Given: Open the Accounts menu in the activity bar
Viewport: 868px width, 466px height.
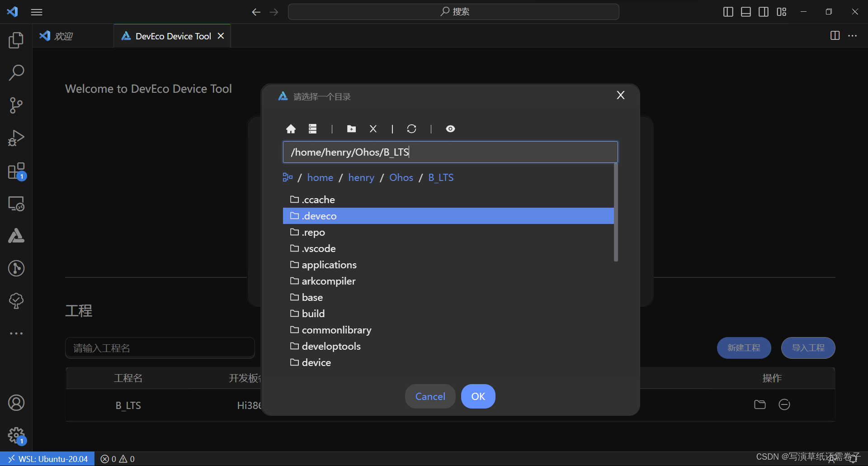Looking at the screenshot, I should 16,403.
